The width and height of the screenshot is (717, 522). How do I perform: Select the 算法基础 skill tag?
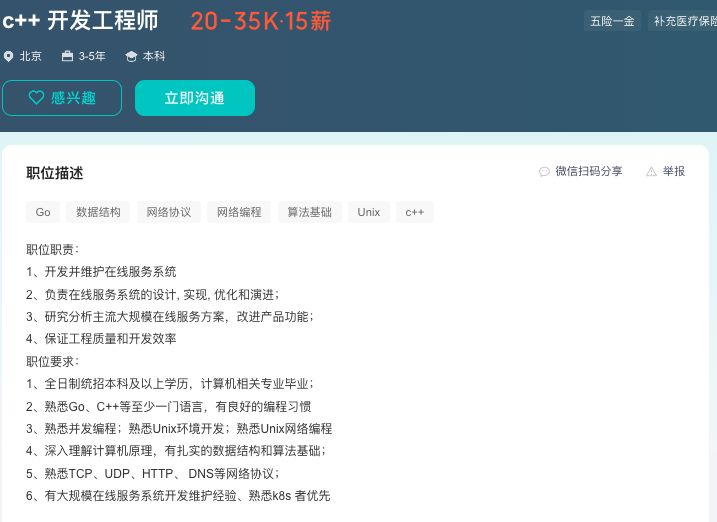pos(310,212)
